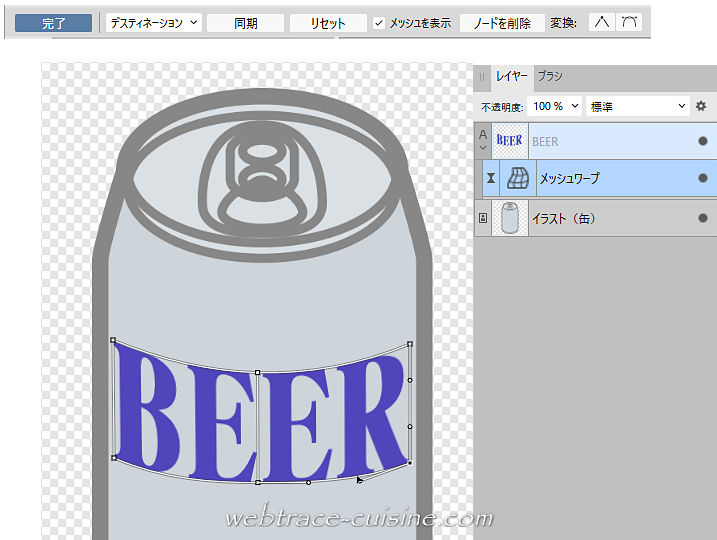Hide the メッシュワープ layer
Screen dimensions: 717x540
tap(703, 178)
